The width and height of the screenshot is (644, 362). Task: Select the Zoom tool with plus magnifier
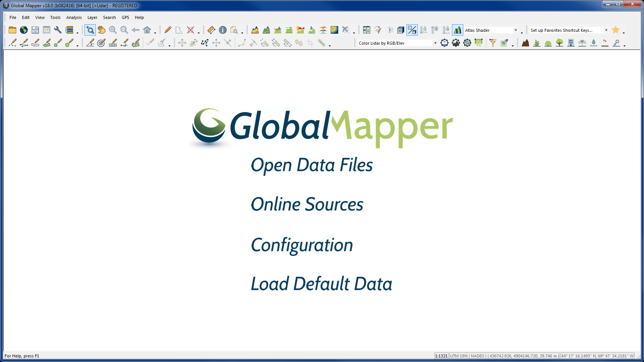click(x=90, y=30)
